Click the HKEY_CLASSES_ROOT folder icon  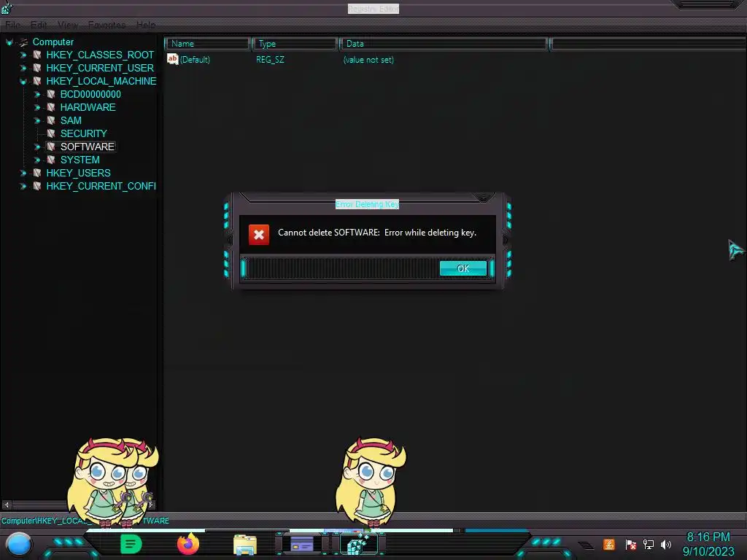(x=36, y=55)
